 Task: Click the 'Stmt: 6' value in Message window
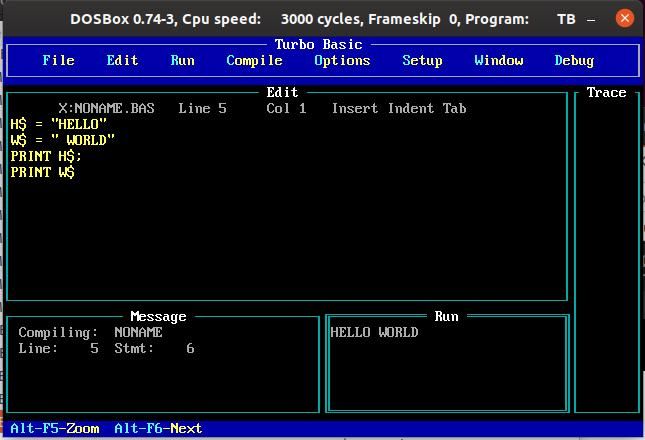tap(154, 349)
